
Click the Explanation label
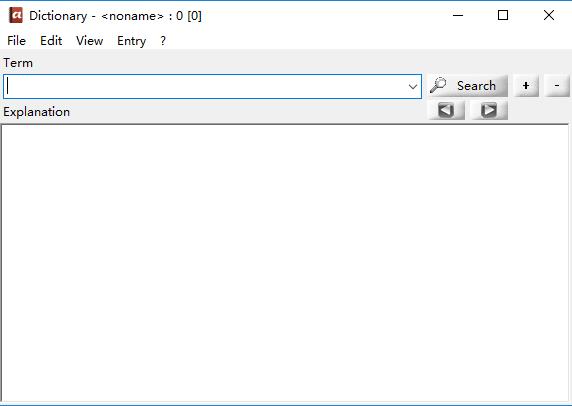point(36,112)
